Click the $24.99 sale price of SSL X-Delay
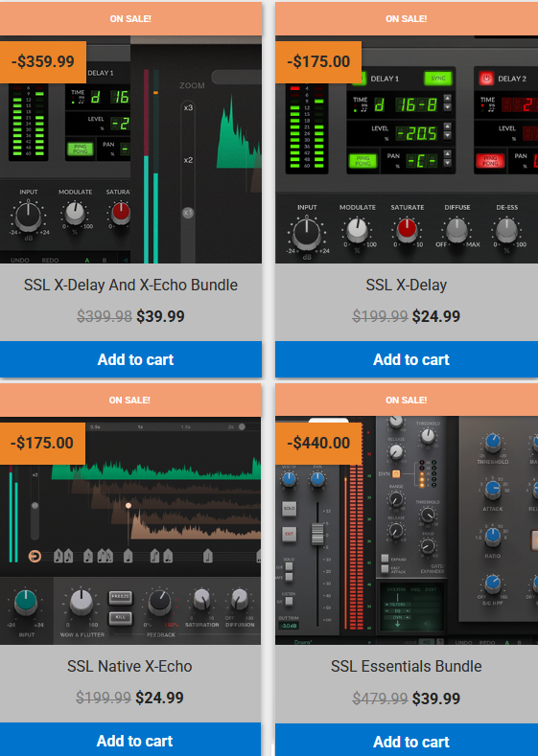The width and height of the screenshot is (538, 756). (x=436, y=316)
